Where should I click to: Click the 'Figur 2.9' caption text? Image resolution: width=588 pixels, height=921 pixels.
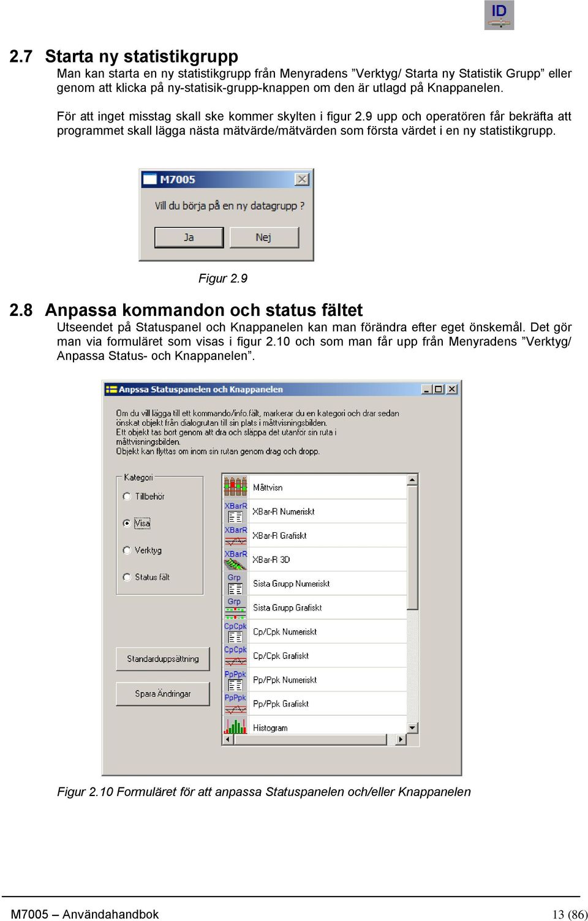coord(223,279)
